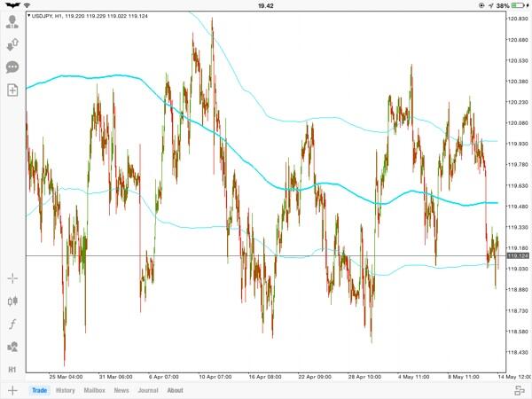The height and width of the screenshot is (399, 532).
Task: Select the 119.124 current price label
Action: click(518, 255)
